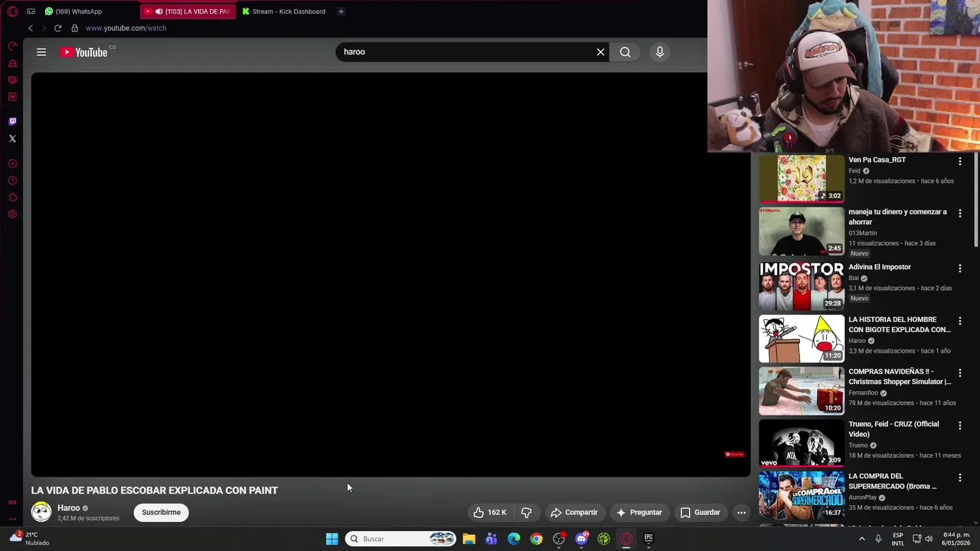
Task: Open Epic Games Launcher from taskbar
Action: tap(648, 539)
